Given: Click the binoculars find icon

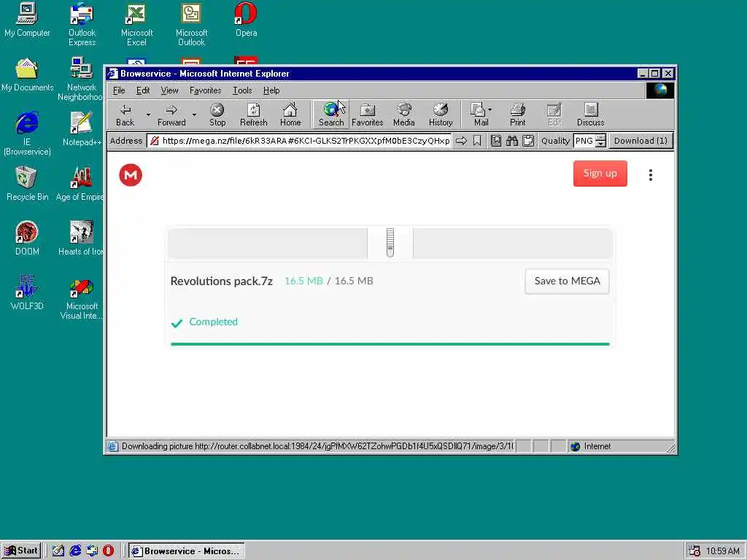Looking at the screenshot, I should click(512, 141).
